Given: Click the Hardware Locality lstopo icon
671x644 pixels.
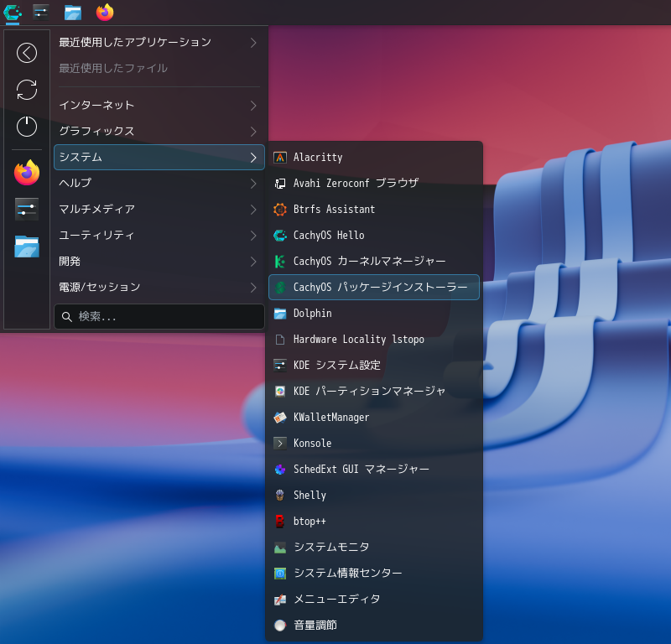Looking at the screenshot, I should pyautogui.click(x=280, y=340).
